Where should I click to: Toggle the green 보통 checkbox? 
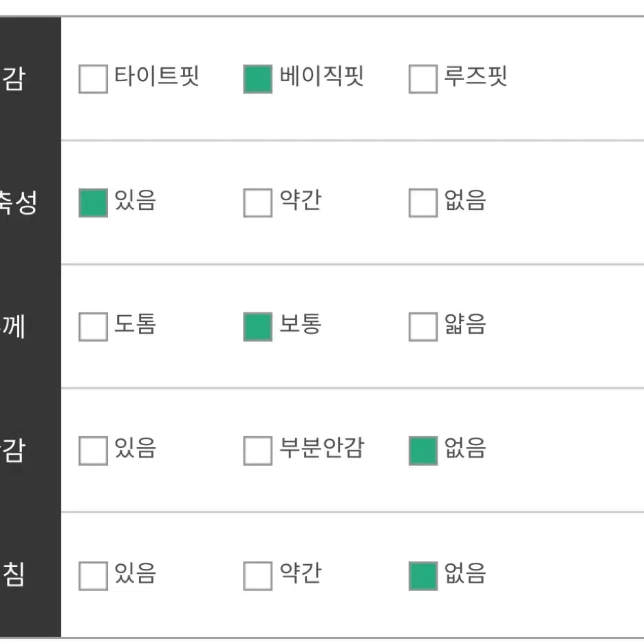258,327
